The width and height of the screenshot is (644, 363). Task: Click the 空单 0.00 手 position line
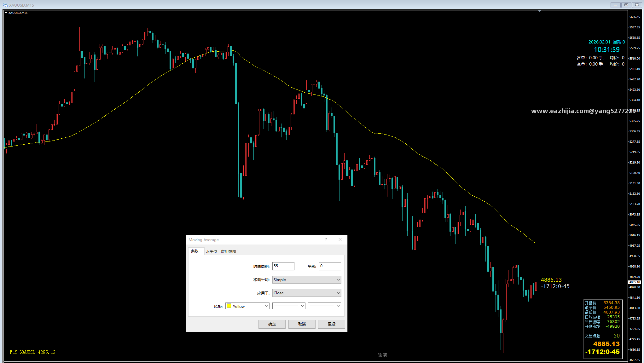[600, 64]
